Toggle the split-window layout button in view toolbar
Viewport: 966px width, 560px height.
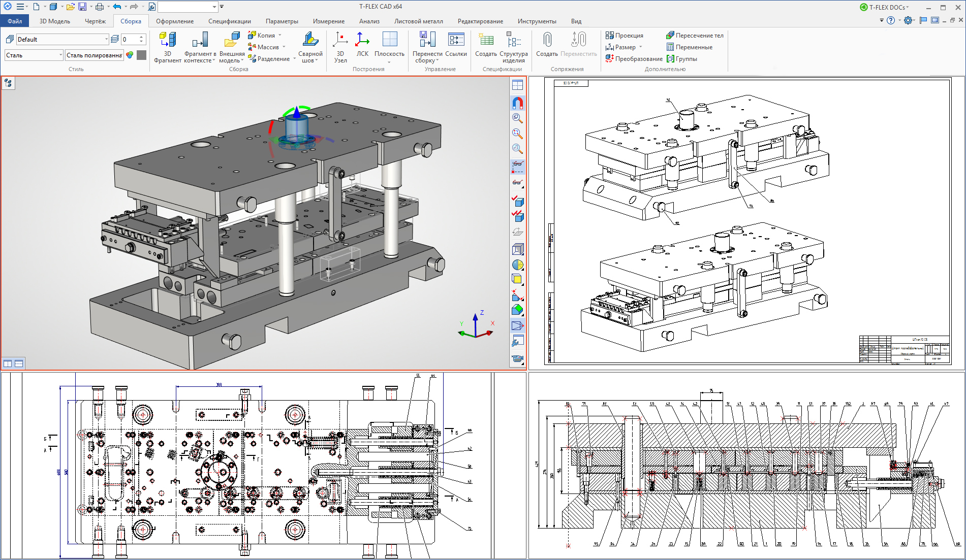517,85
